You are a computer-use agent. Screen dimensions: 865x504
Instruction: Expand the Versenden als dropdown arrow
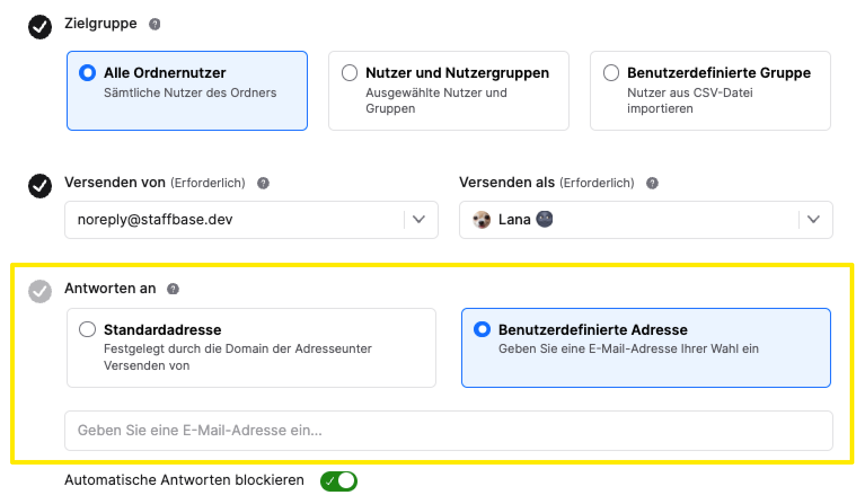coord(813,219)
